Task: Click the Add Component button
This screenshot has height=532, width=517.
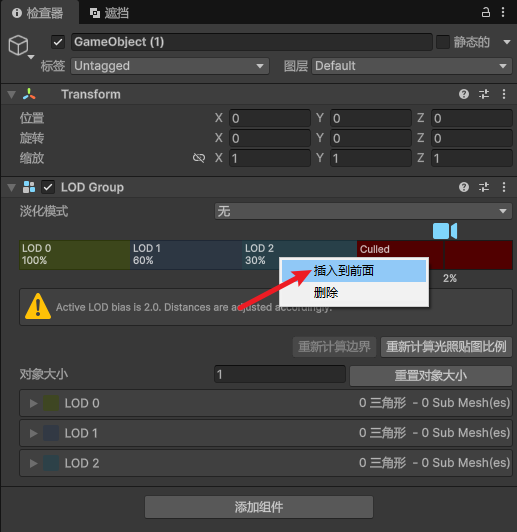Action: coord(259,507)
